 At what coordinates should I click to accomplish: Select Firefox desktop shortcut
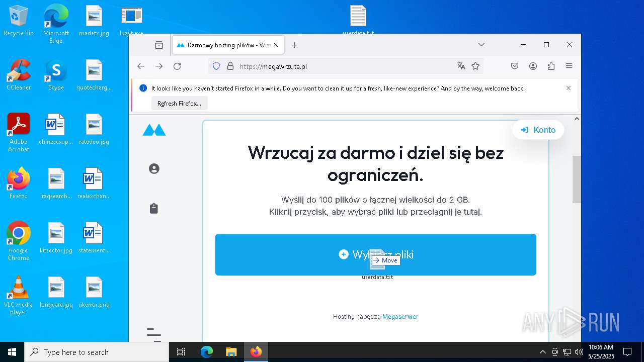(19, 184)
